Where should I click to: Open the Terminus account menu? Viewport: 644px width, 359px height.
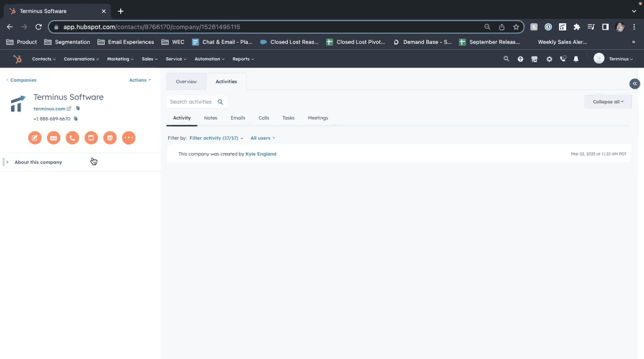coord(614,59)
